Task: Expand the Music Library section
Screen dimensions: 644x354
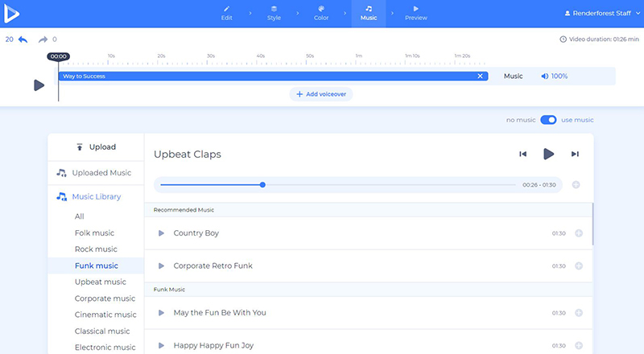Action: pos(96,196)
